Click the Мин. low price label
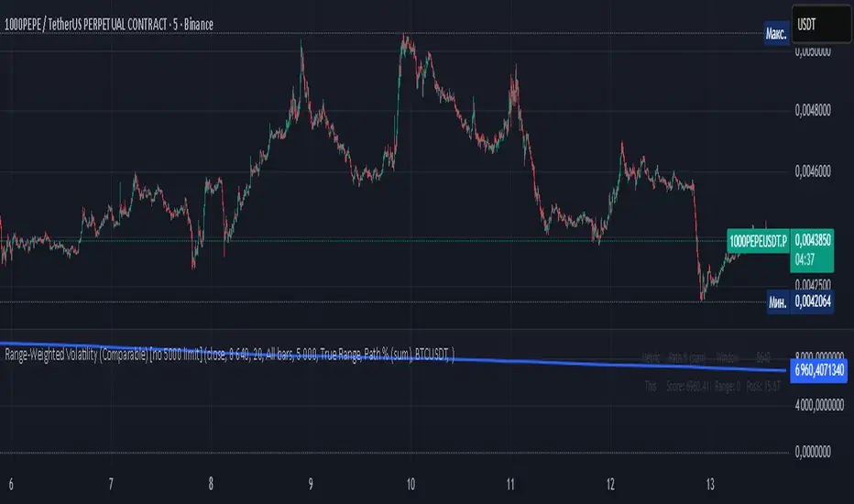854x504 pixels. [x=778, y=301]
